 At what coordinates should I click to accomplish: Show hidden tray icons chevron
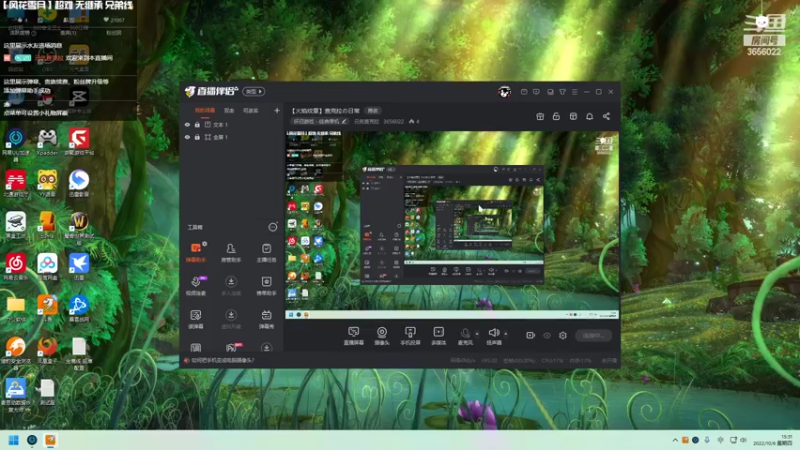coord(675,440)
